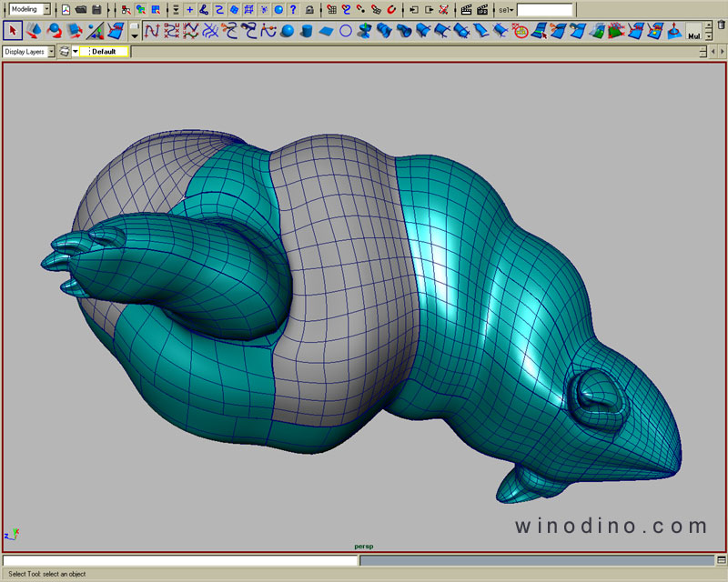Click the command line input field
Image resolution: width=728 pixels, height=582 pixels.
[x=180, y=560]
